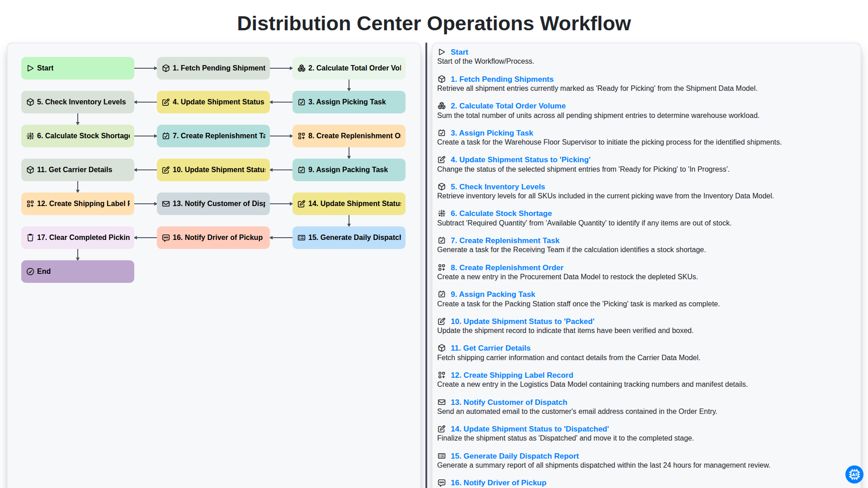
Task: Click the box icon in Fetch Pending Shipment node
Action: (x=166, y=68)
